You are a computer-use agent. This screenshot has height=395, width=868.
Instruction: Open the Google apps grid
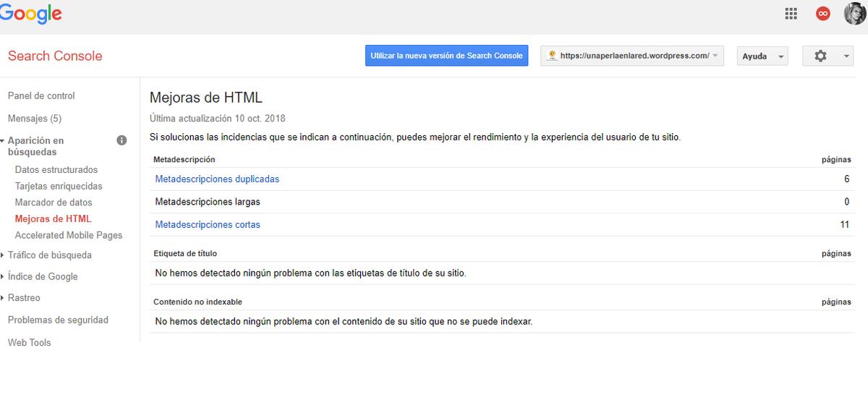pyautogui.click(x=791, y=14)
